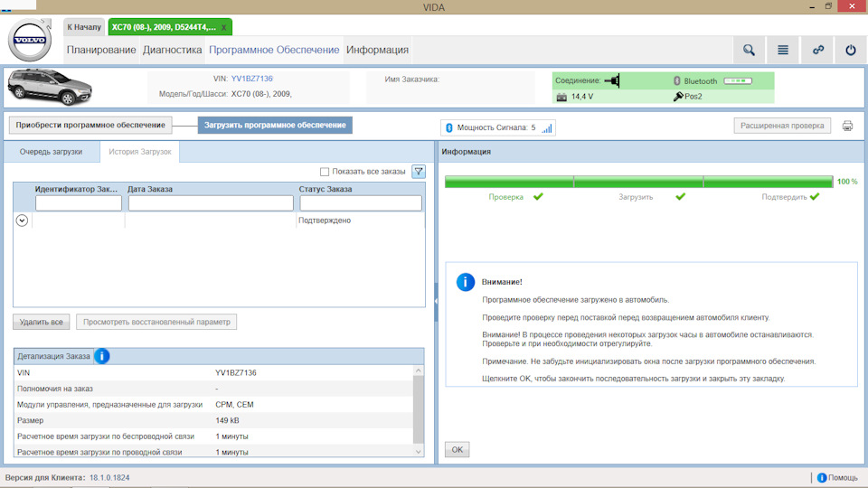Click Приобрести программное обеспечение button
The width and height of the screenshot is (868, 488).
point(90,125)
